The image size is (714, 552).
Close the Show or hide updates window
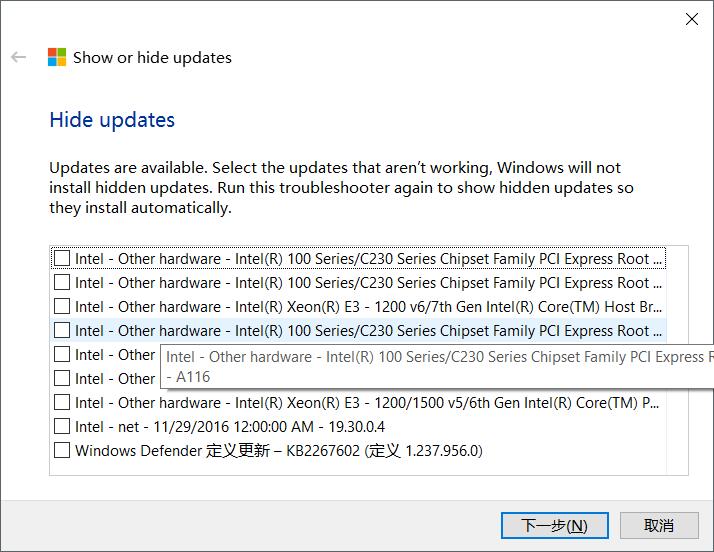point(691,18)
